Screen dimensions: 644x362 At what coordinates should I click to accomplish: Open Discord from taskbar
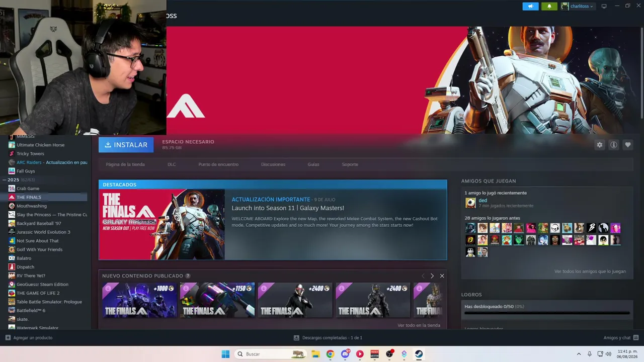pyautogui.click(x=345, y=354)
